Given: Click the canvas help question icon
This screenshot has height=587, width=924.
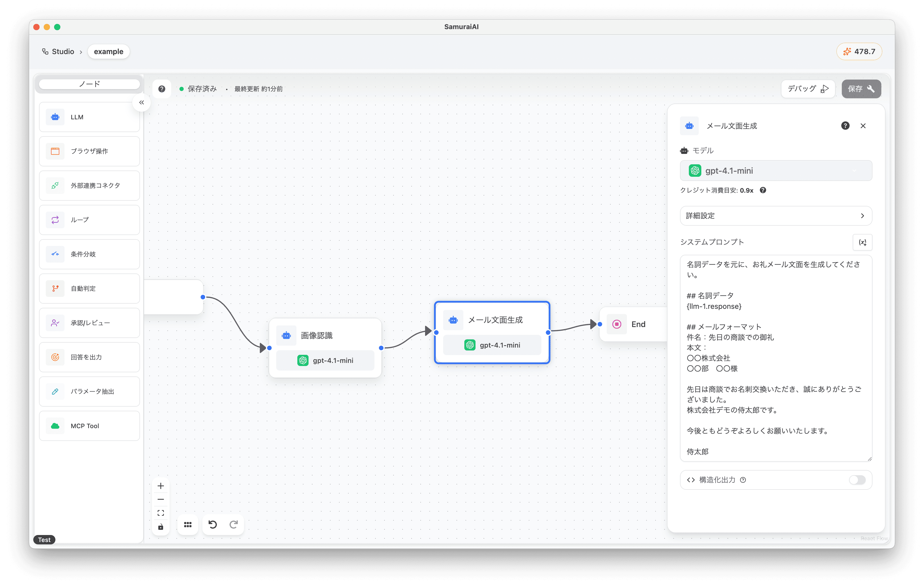Looking at the screenshot, I should (162, 89).
